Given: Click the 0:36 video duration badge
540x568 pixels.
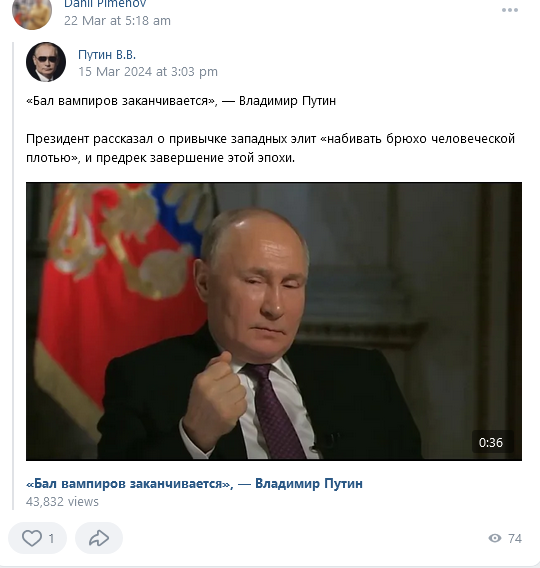Looking at the screenshot, I should 491,442.
